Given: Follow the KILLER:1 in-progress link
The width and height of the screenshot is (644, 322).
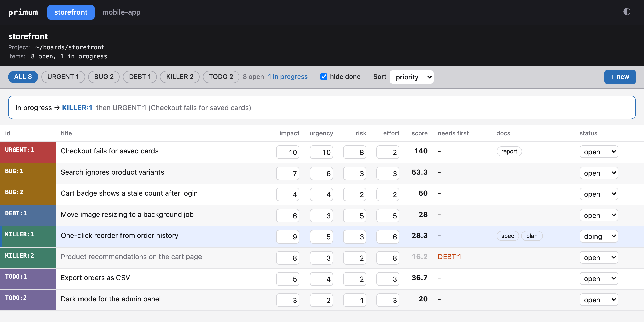Looking at the screenshot, I should [x=77, y=108].
